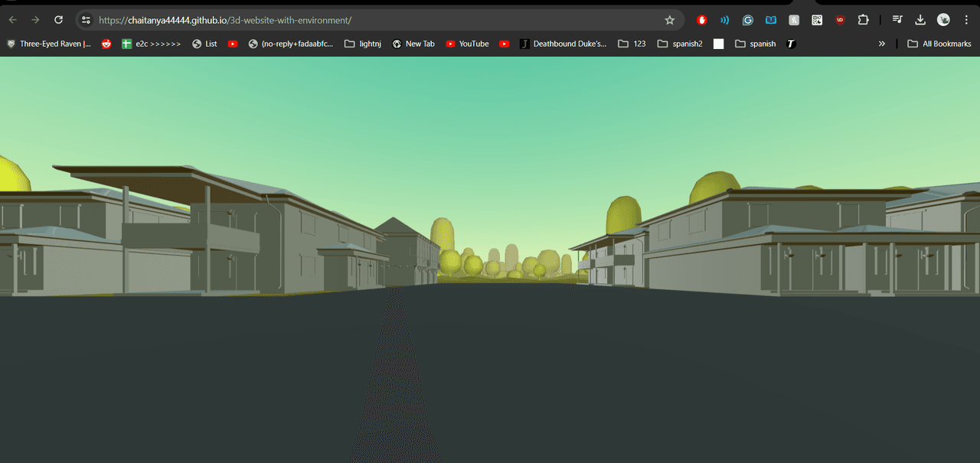
Task: Bookmark this page with the star icon
Action: click(x=670, y=20)
